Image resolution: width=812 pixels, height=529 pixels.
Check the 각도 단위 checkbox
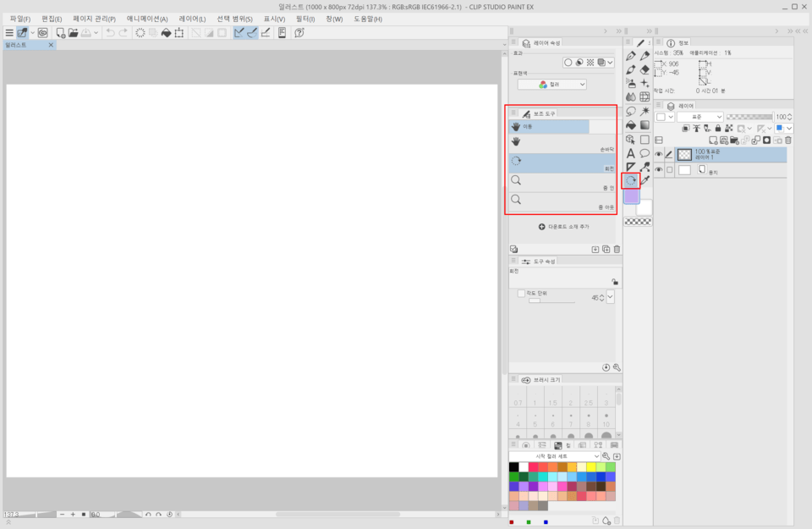coord(521,293)
